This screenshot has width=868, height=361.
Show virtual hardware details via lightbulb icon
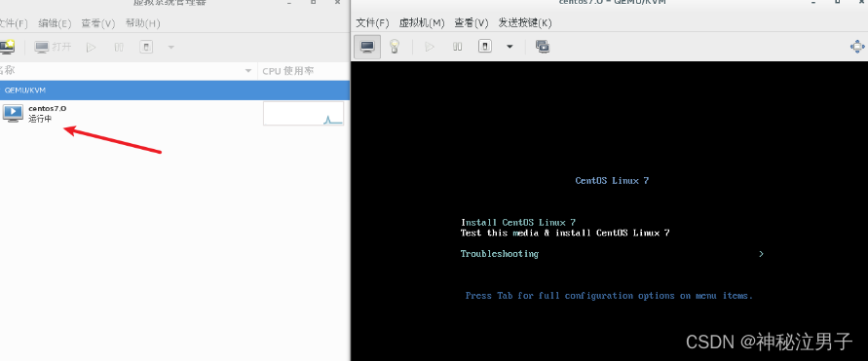point(395,47)
